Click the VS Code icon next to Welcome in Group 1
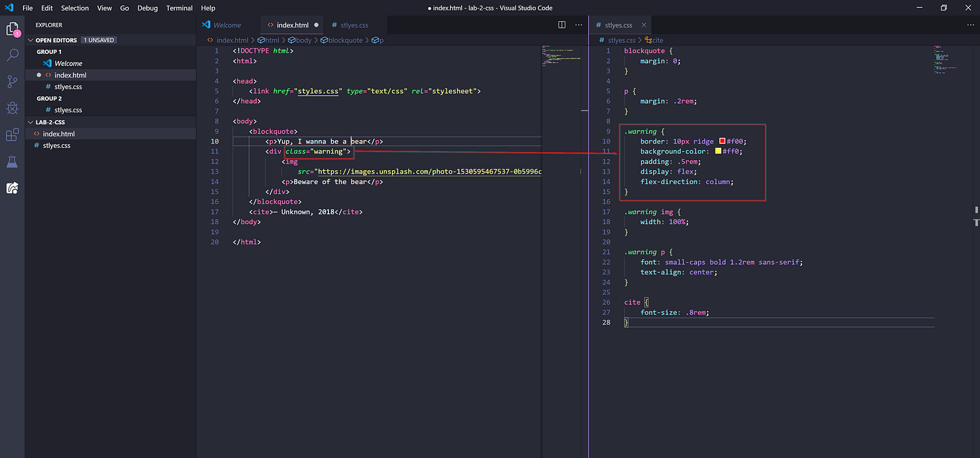The width and height of the screenshot is (980, 458). (x=48, y=63)
